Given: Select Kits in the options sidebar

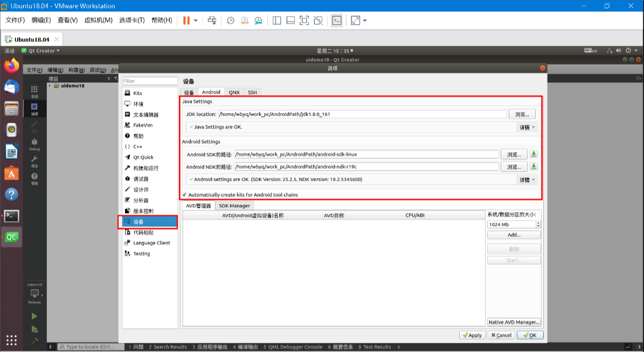Looking at the screenshot, I should 137,93.
